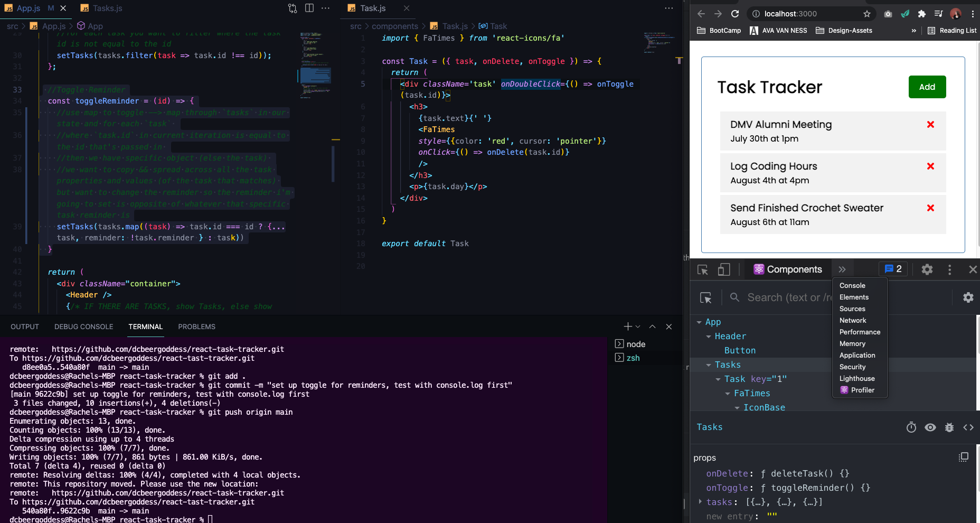Open the PROBLEMS panel tab

(196, 326)
